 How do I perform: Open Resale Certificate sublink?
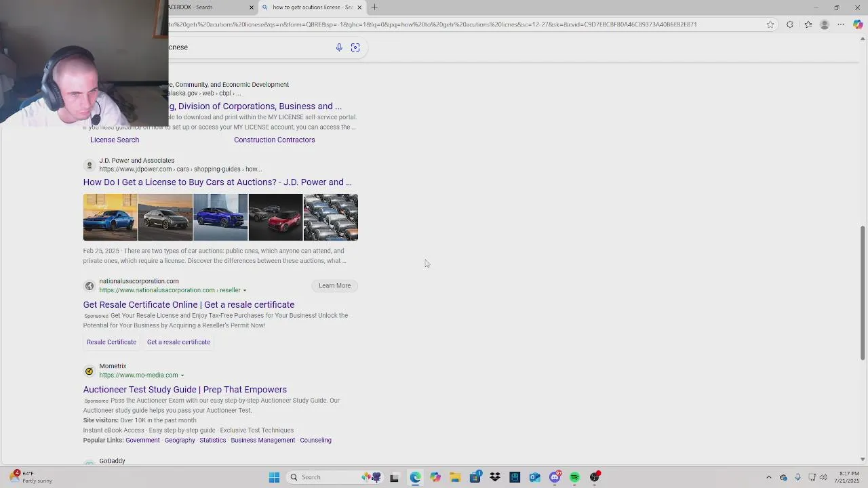click(111, 342)
